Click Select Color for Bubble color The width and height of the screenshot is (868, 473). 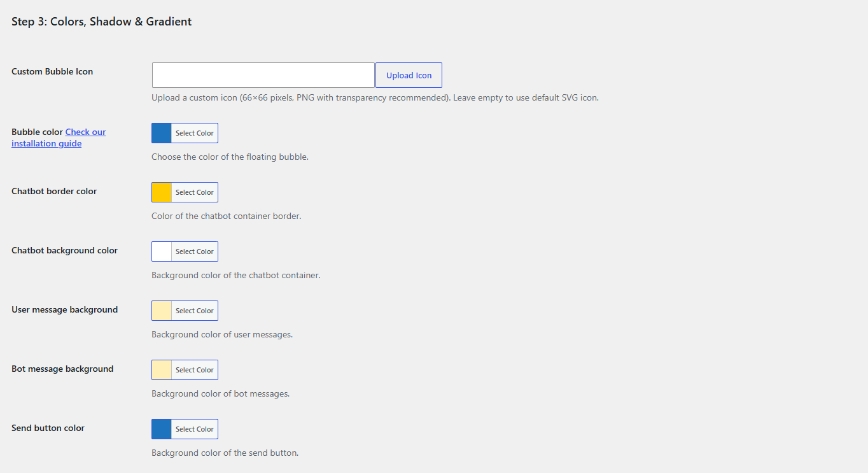pos(195,133)
